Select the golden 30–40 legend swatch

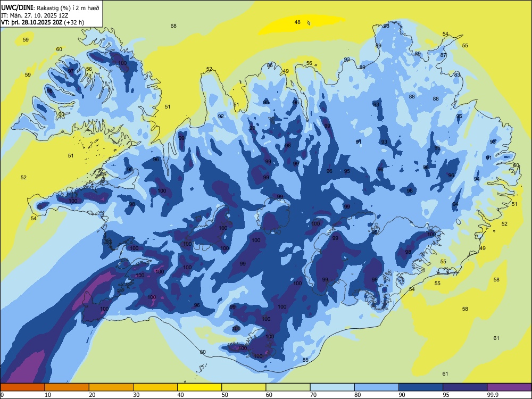coord(155,387)
